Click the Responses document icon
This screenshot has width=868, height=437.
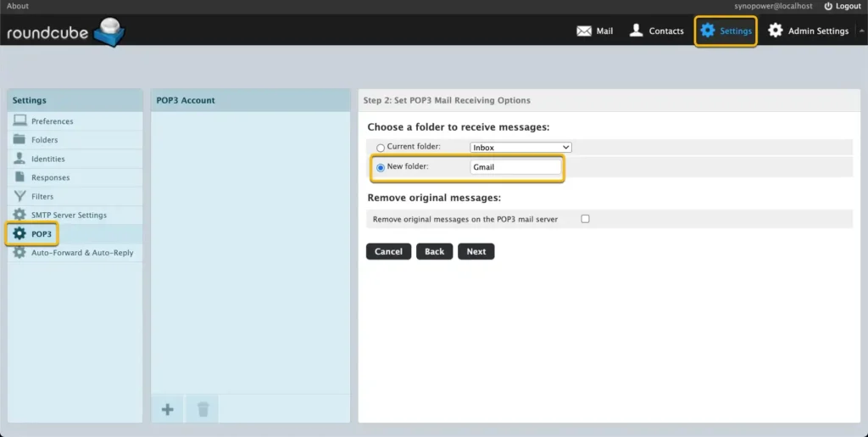coord(20,176)
